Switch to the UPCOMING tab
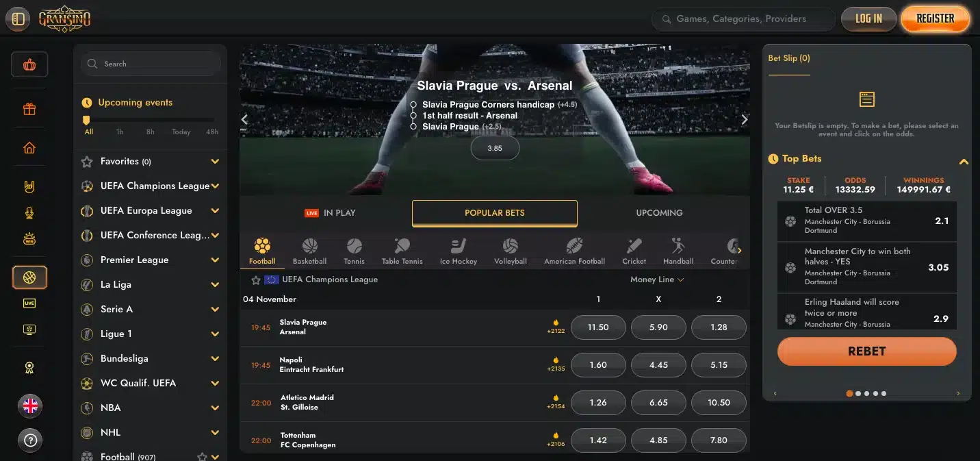 tap(659, 213)
